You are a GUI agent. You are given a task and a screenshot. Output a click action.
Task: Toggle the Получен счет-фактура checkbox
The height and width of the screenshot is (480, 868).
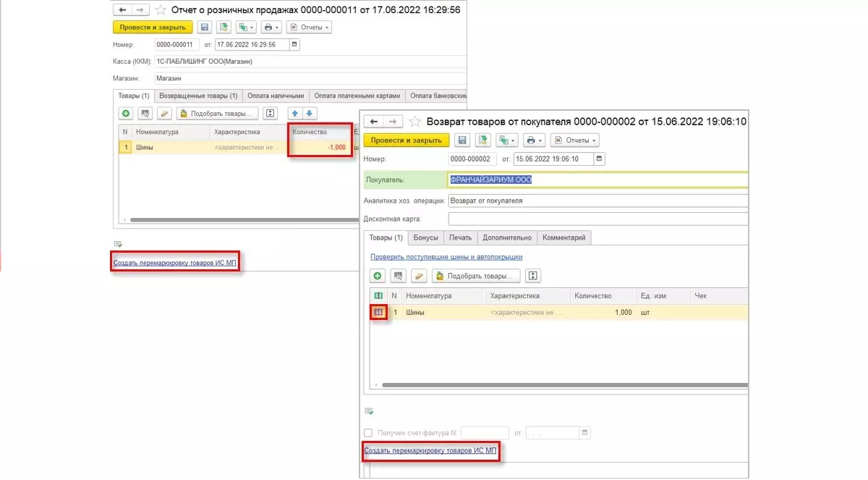[x=368, y=433]
